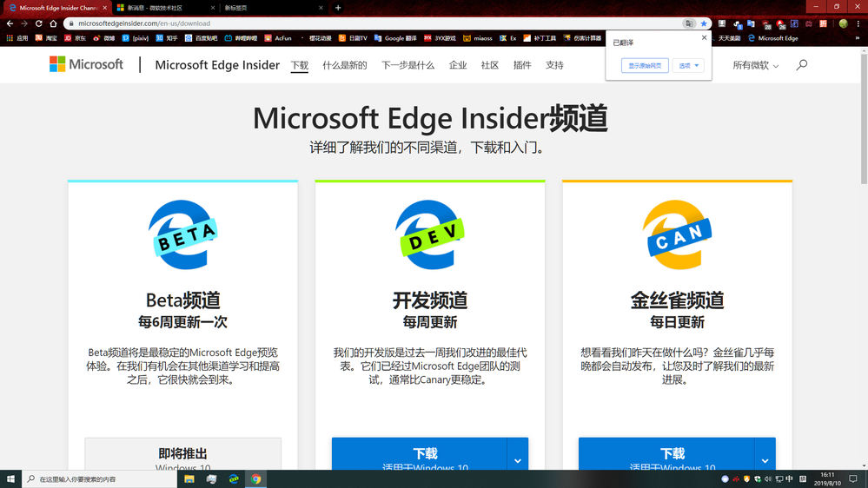Click the Dev channel logo
The image size is (868, 488).
[x=429, y=234]
